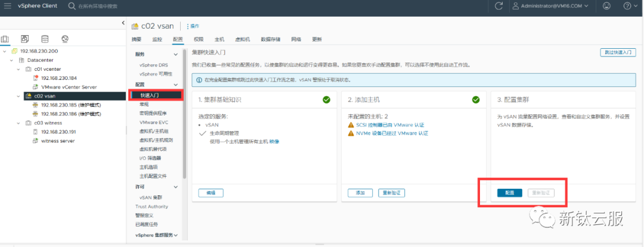The height and width of the screenshot is (247, 644).
Task: Click the 添加 button
Action: (360, 192)
